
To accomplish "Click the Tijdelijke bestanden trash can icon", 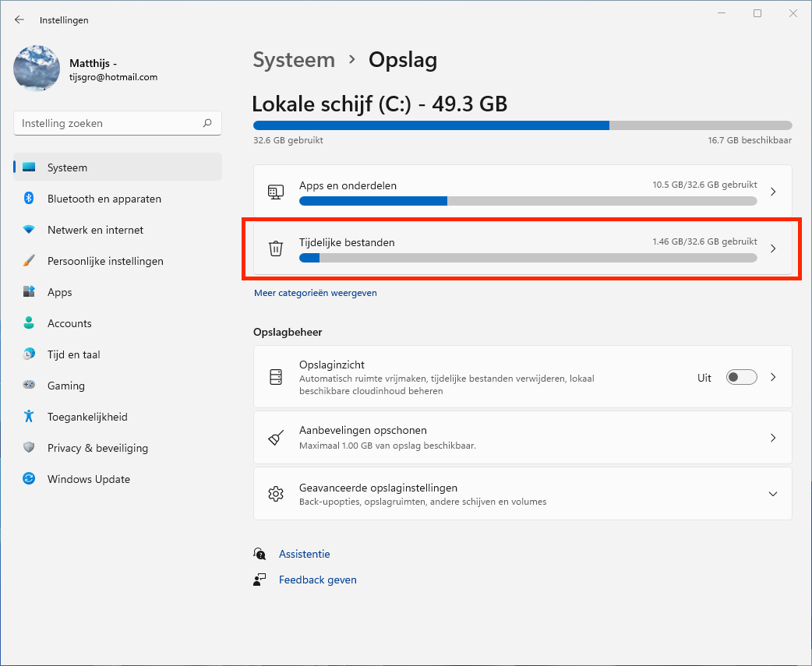I will tap(276, 248).
